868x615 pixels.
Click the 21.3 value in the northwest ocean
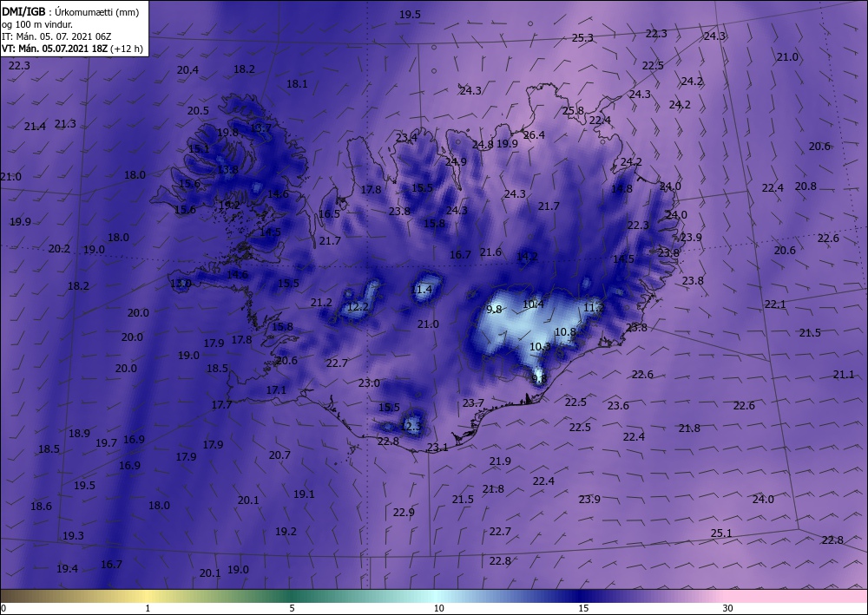[x=65, y=123]
